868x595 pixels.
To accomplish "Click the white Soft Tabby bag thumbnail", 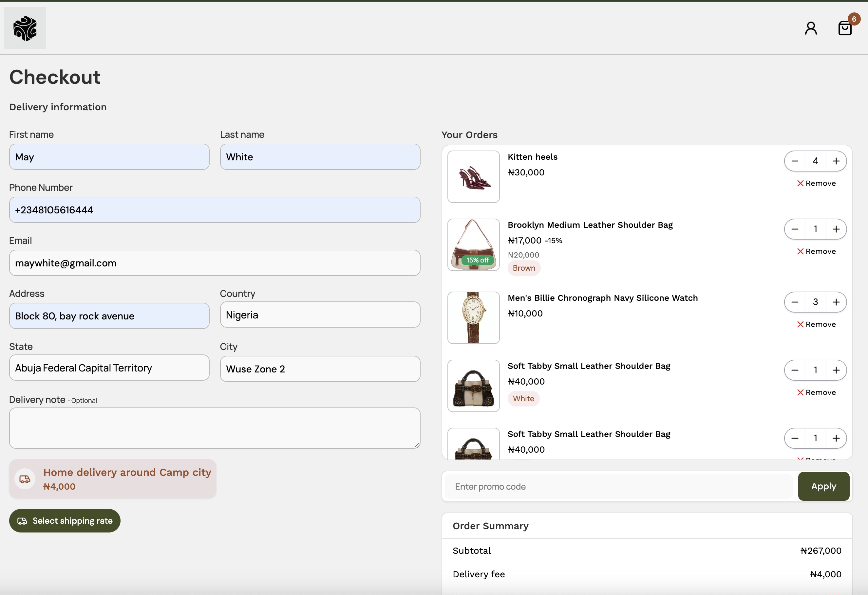I will 473,386.
